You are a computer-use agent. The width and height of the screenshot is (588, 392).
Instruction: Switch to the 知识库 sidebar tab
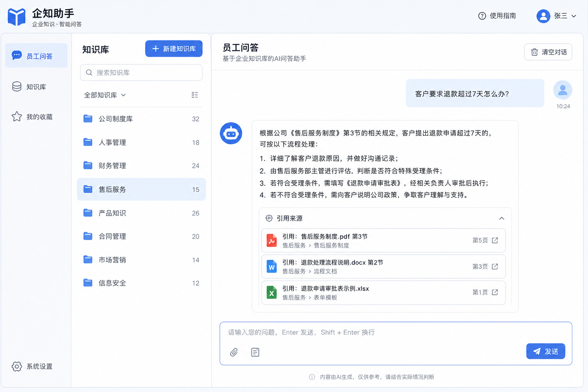36,87
